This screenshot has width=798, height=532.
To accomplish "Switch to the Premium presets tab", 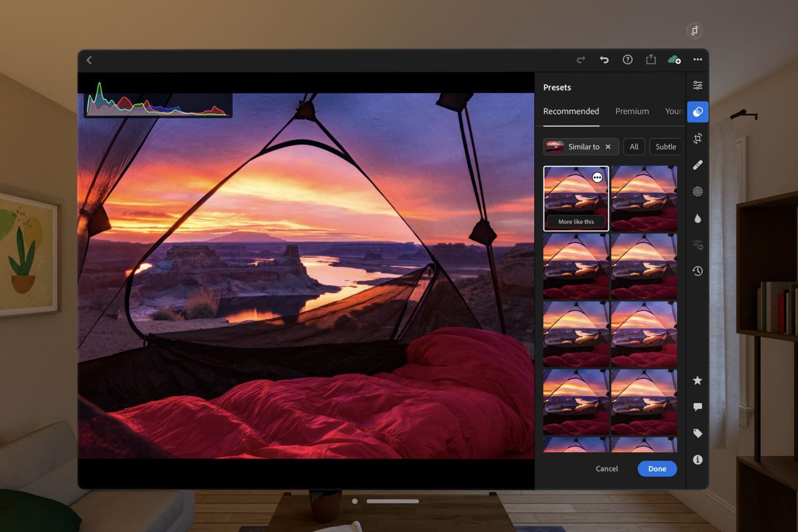I will [632, 111].
